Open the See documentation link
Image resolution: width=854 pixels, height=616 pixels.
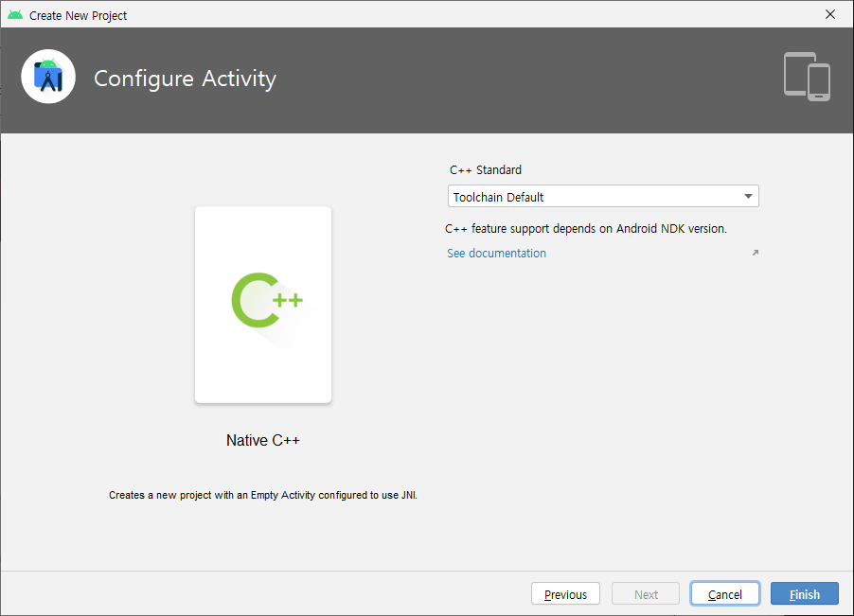(x=496, y=253)
